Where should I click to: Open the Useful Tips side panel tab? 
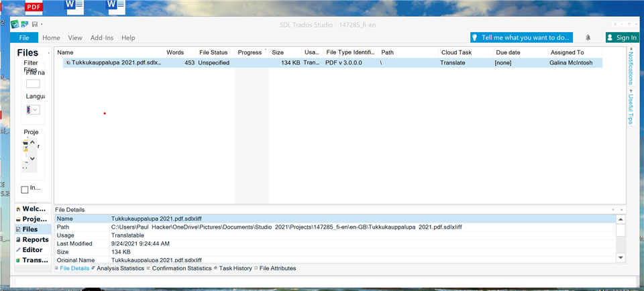631,107
